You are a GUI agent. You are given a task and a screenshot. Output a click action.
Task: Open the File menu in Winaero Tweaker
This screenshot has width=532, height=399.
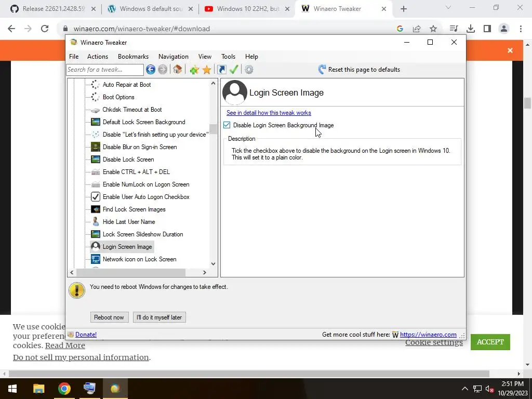tap(74, 57)
